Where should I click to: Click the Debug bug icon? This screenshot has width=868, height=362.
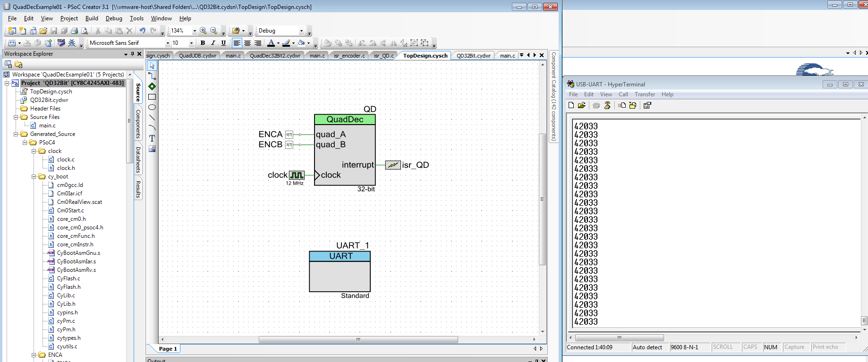pyautogui.click(x=72, y=43)
